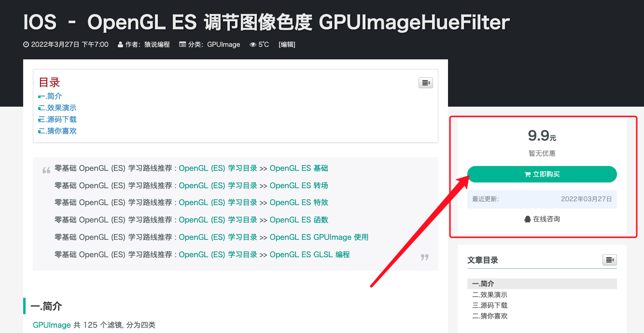Click the category icon before 分类
This screenshot has width=644, height=333.
[x=182, y=44]
